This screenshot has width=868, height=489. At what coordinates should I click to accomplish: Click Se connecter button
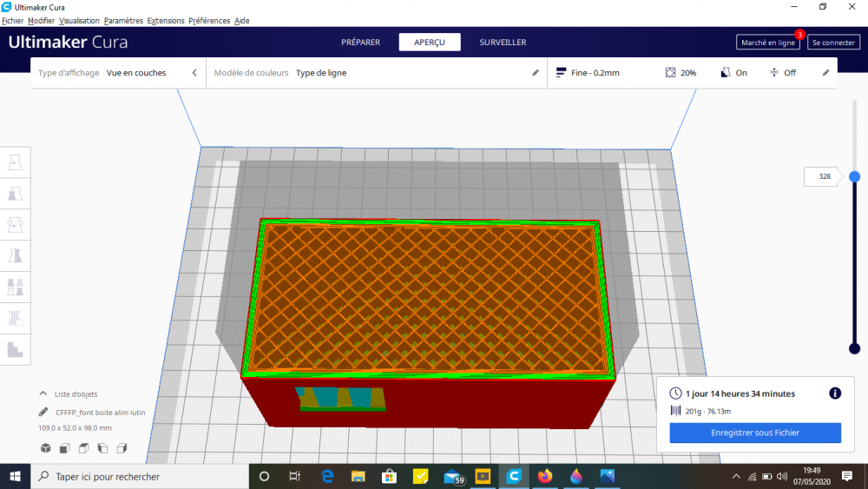(x=833, y=42)
